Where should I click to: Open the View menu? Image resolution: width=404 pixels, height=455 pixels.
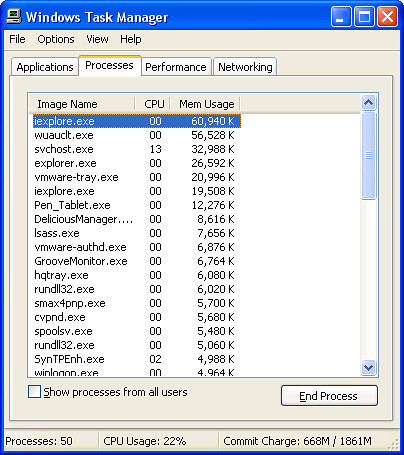coord(97,39)
